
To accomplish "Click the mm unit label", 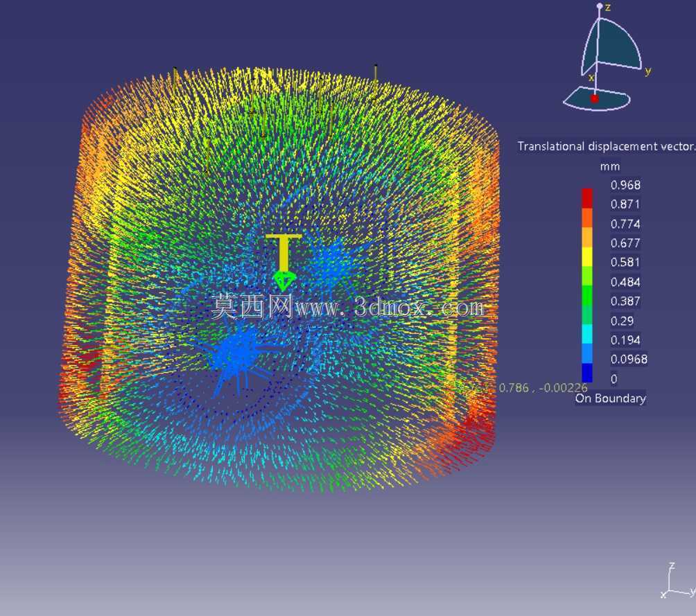I will tap(610, 167).
